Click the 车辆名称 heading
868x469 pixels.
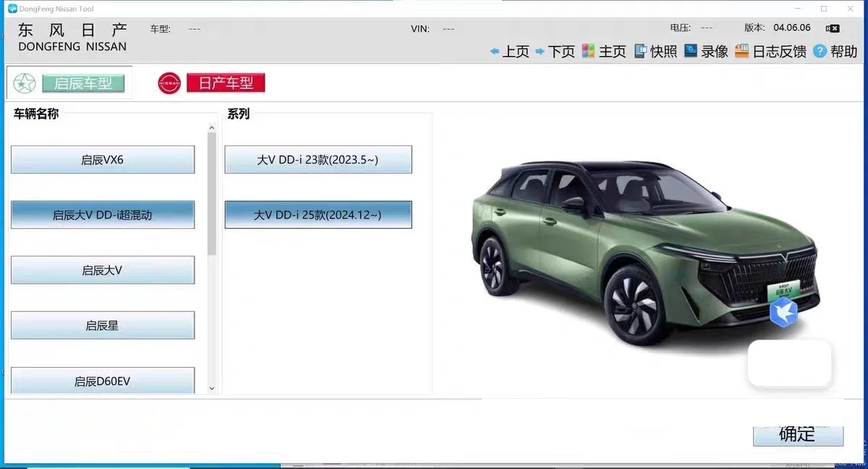[36, 114]
